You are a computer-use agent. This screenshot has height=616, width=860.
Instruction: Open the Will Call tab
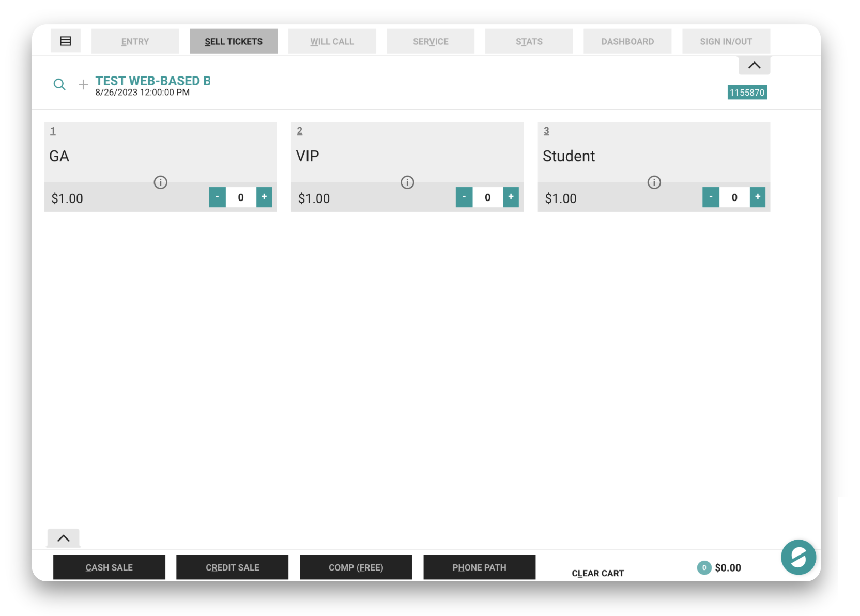coord(332,41)
